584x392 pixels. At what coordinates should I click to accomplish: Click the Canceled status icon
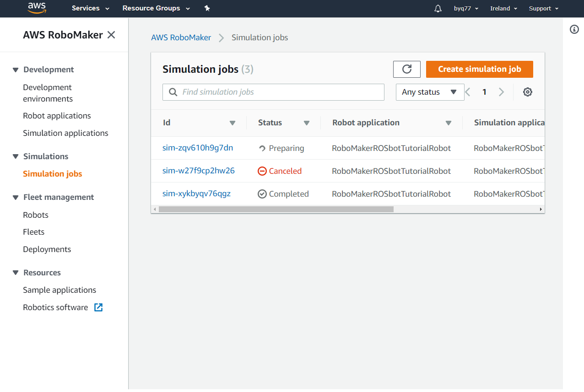pyautogui.click(x=262, y=171)
